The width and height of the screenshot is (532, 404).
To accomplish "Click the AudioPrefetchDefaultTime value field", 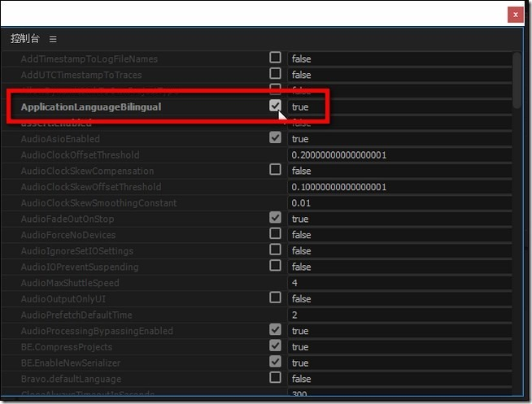I will 399,315.
